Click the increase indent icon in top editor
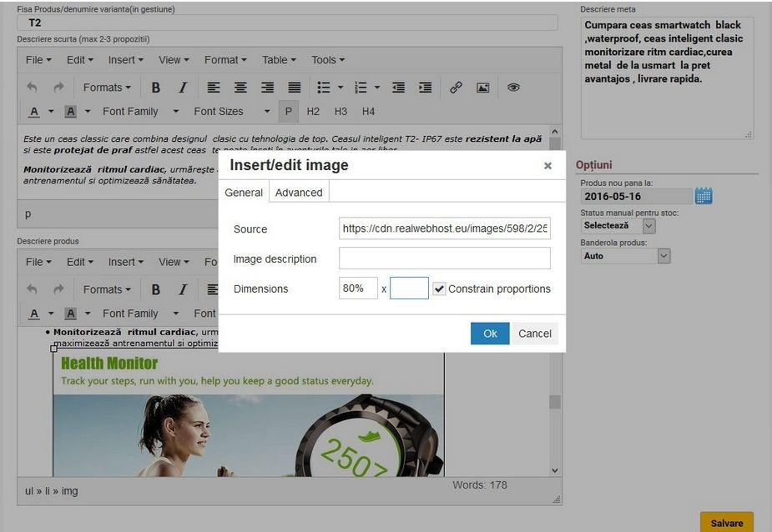Viewport: 772px width, 532px height. tap(425, 88)
